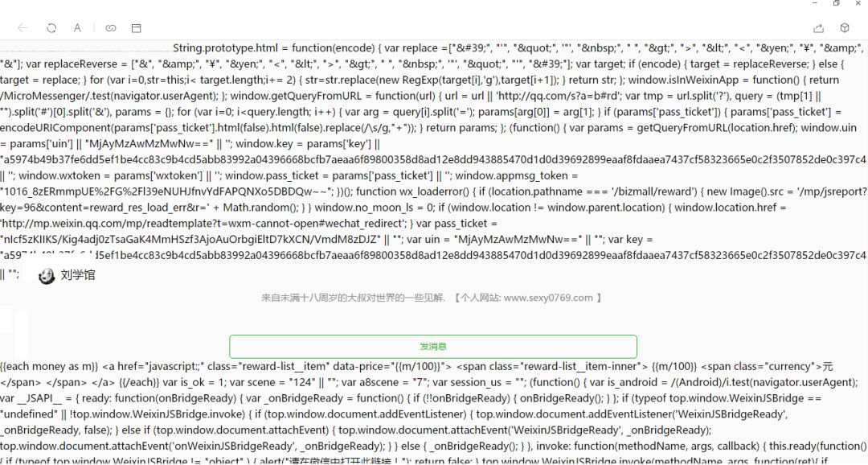
Task: Click the 刘学馆 avatar image
Action: pos(47,276)
